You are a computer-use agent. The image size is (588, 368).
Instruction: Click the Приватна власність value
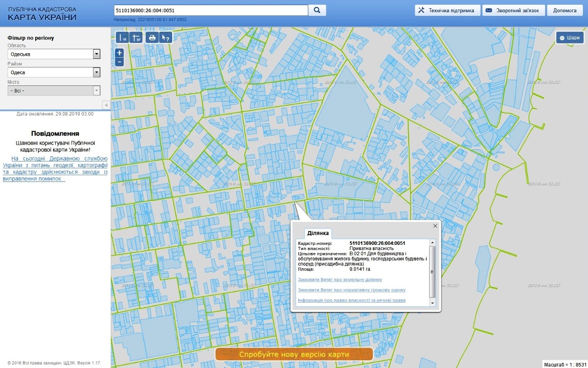371,248
